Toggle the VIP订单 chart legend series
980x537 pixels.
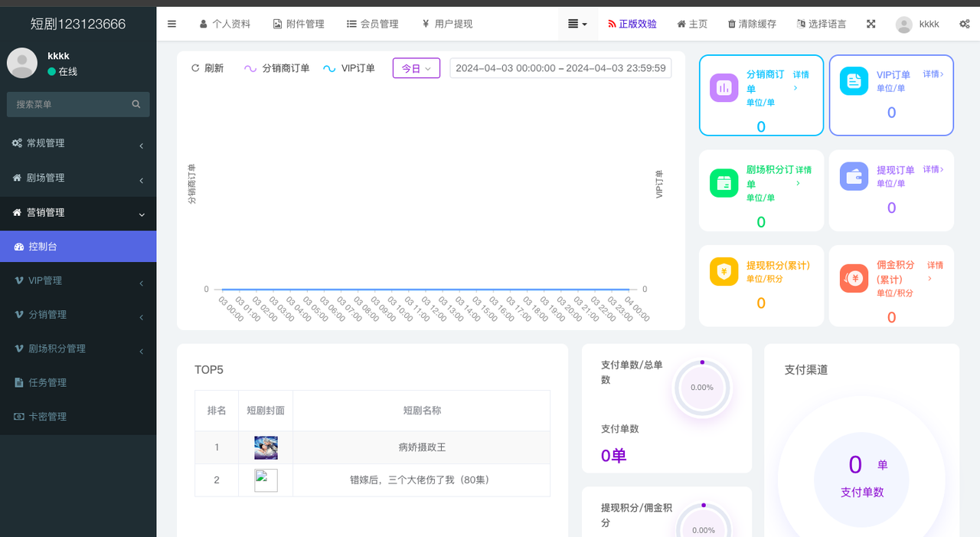[x=349, y=68]
